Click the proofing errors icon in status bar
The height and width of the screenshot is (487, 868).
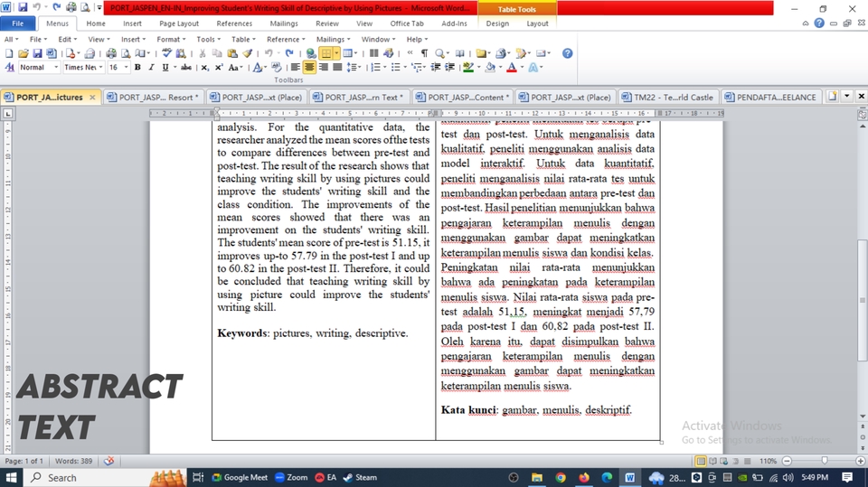(x=109, y=461)
